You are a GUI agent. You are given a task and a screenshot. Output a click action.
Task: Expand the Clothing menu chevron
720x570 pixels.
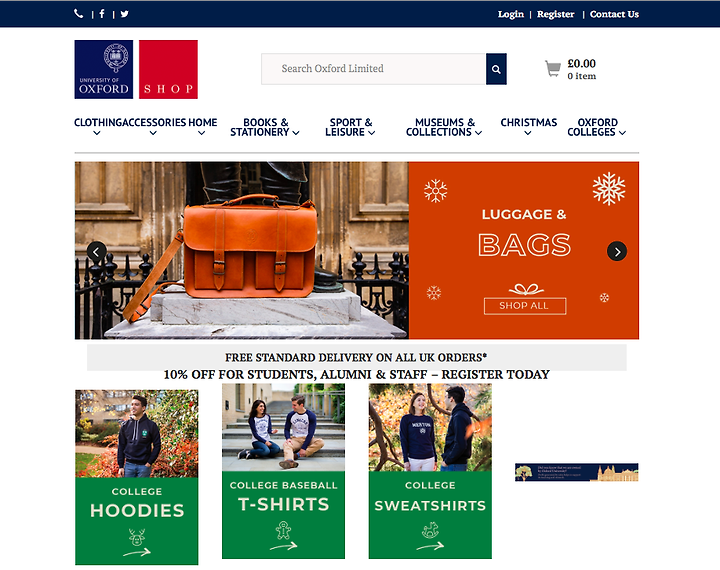(96, 133)
